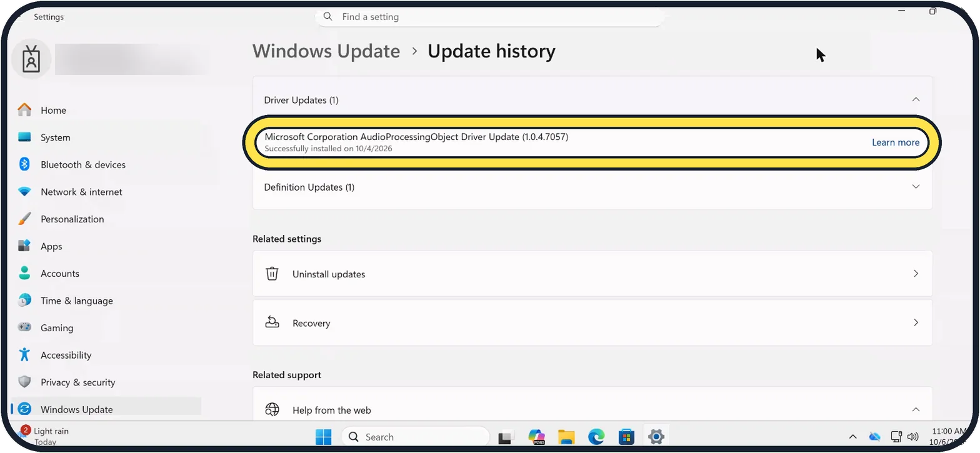Click the search magnifier in Find a setting
The image size is (980, 453).
(x=328, y=17)
